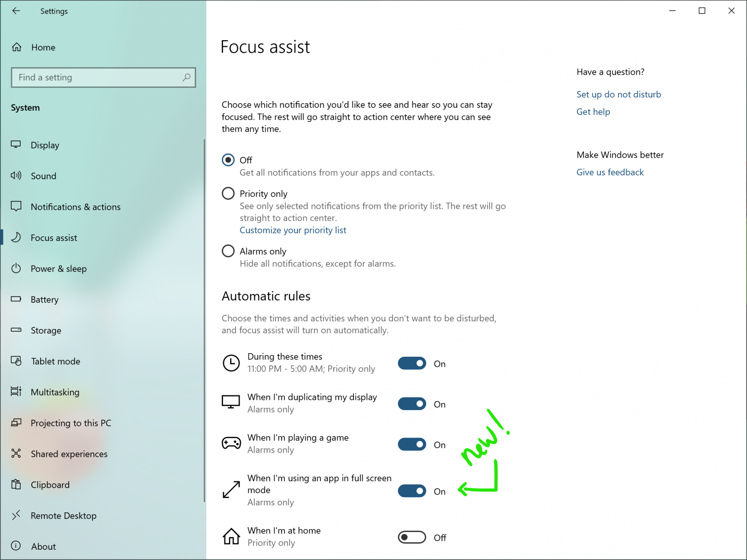Select the game controller icon for gaming rule
The width and height of the screenshot is (747, 560).
pos(230,443)
